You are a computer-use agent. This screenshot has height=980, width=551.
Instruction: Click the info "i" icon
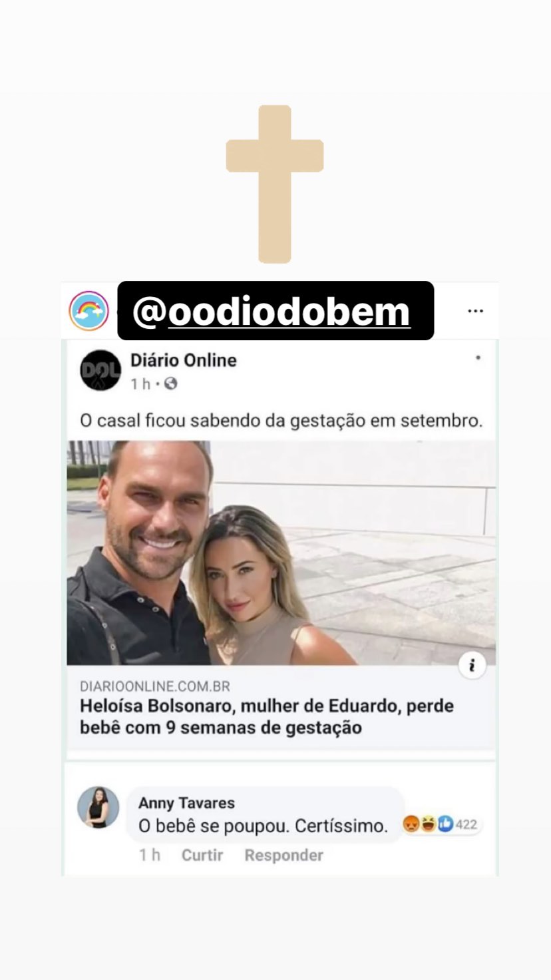tap(472, 665)
